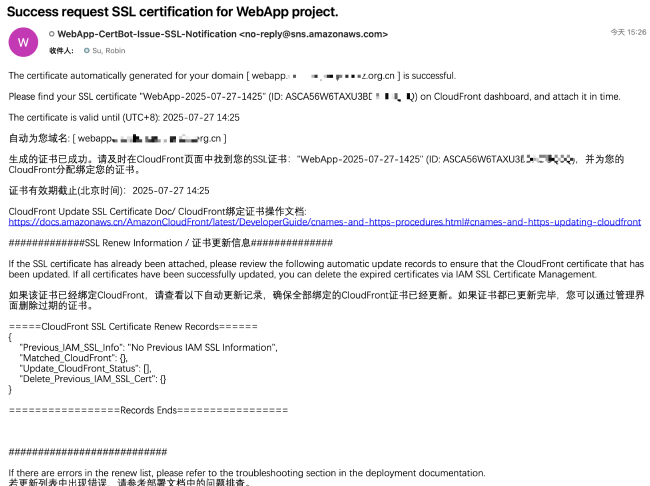Click the purple W sender avatar
The image size is (650, 486).
24,41
